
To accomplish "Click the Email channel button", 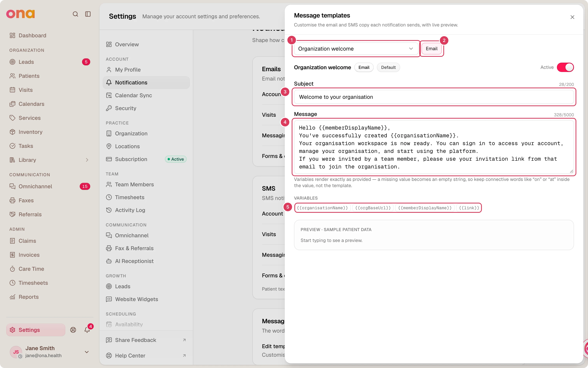I will coord(432,49).
